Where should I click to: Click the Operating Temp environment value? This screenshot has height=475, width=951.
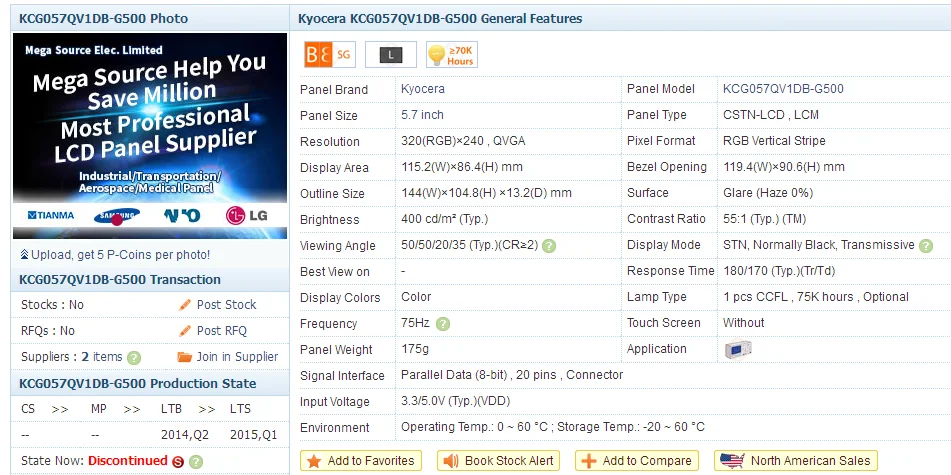coord(553,428)
